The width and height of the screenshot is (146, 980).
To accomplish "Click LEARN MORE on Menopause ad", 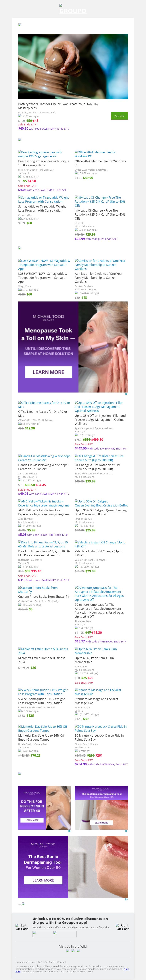I will [48, 372].
